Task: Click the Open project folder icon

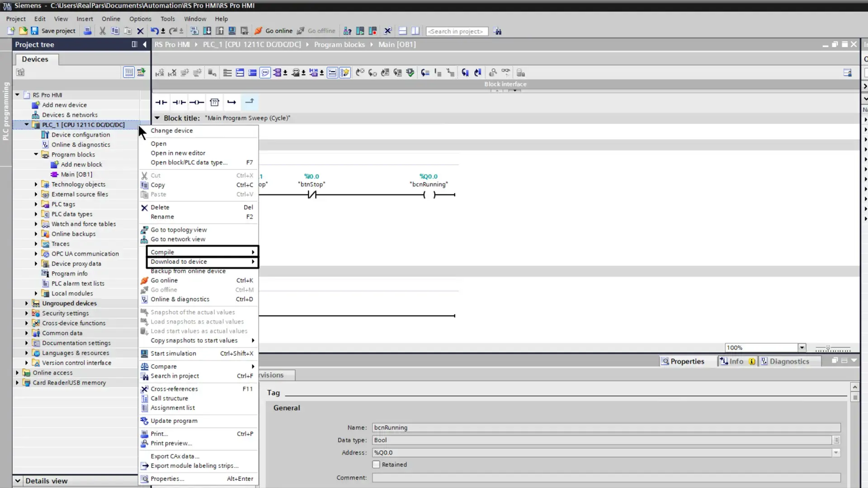Action: (23, 31)
